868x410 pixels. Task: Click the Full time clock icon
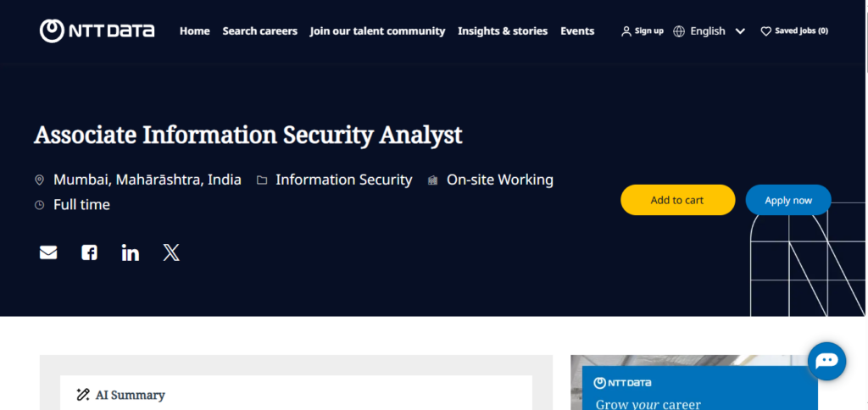(x=39, y=205)
